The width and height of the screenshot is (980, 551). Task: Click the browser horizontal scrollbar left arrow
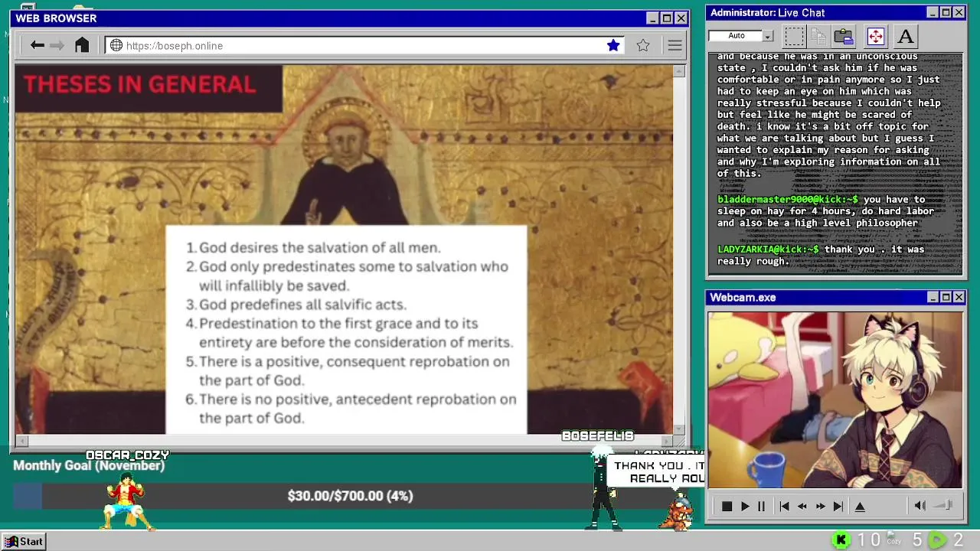(x=21, y=441)
